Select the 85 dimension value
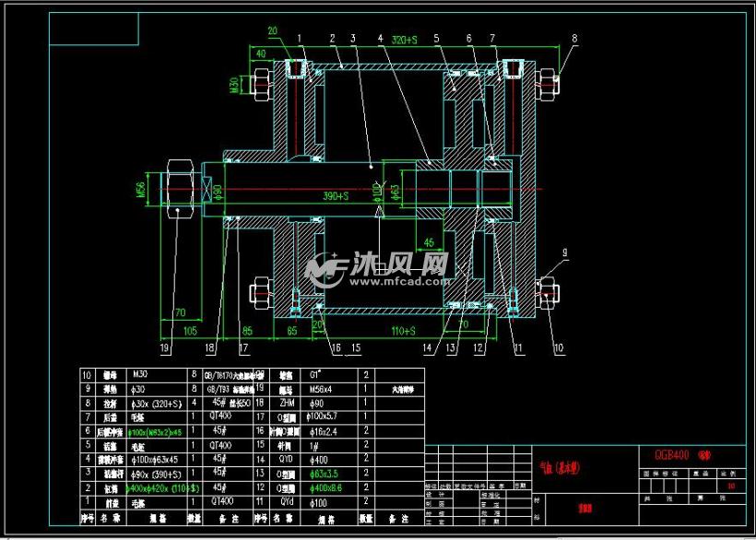This screenshot has width=756, height=540. click(x=247, y=331)
